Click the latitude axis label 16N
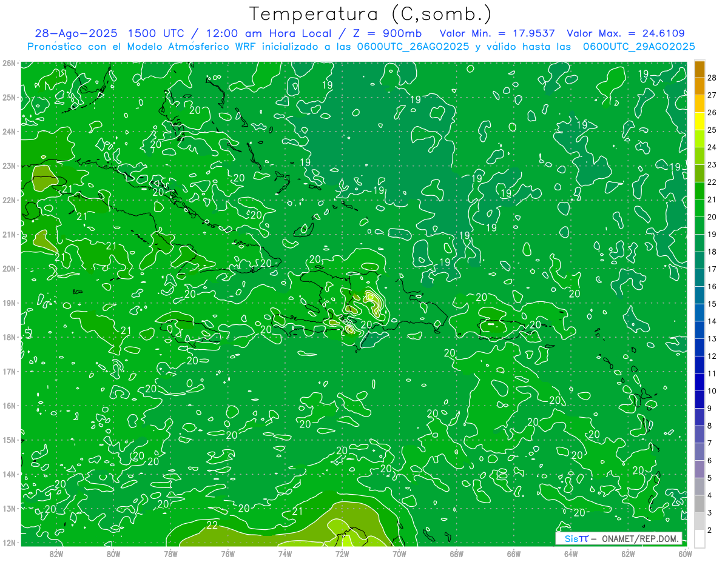Image resolution: width=728 pixels, height=562 pixels. click(8, 406)
